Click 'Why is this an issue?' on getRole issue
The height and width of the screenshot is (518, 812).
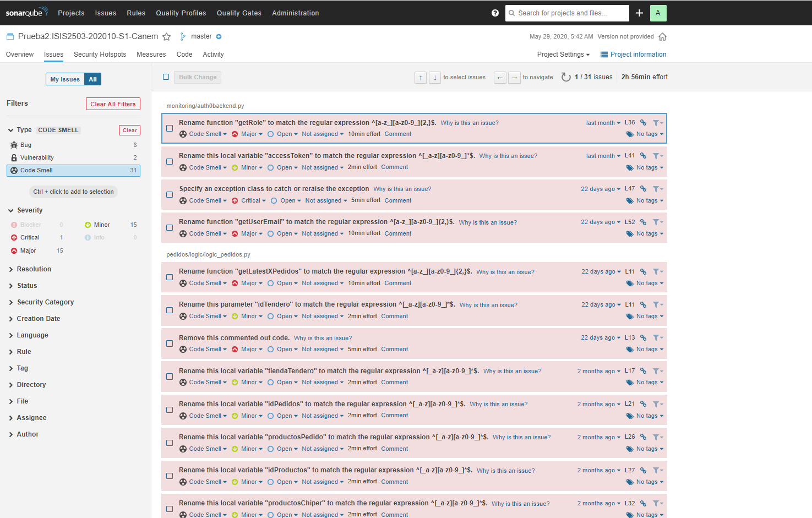click(470, 123)
